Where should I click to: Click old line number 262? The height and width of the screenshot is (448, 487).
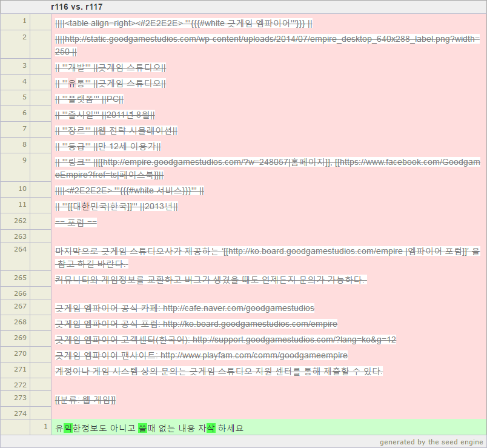(x=20, y=221)
